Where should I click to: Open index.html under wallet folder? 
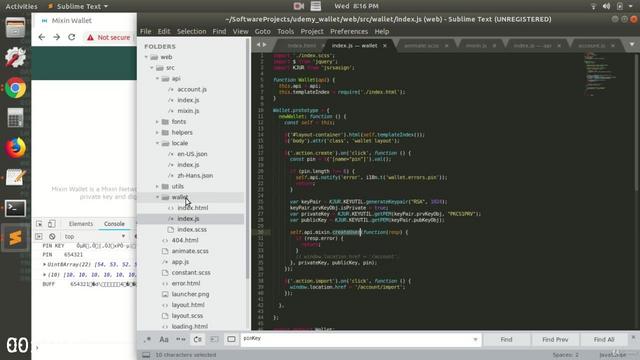[193, 208]
